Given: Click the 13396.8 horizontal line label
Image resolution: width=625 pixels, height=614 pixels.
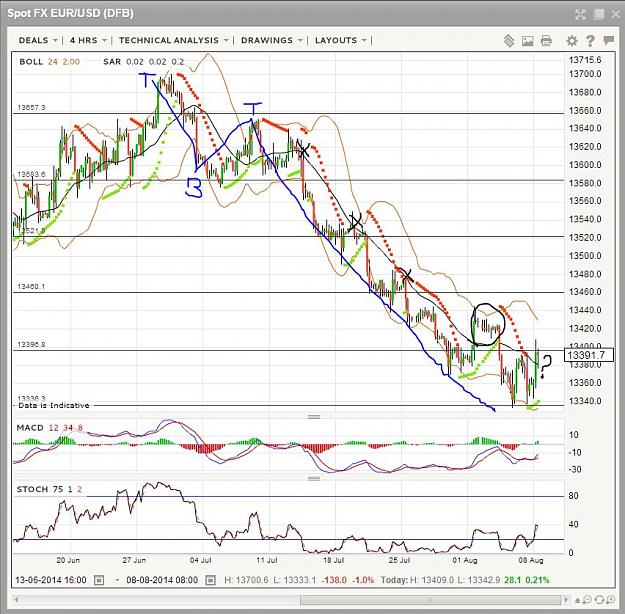Looking at the screenshot, I should point(31,344).
